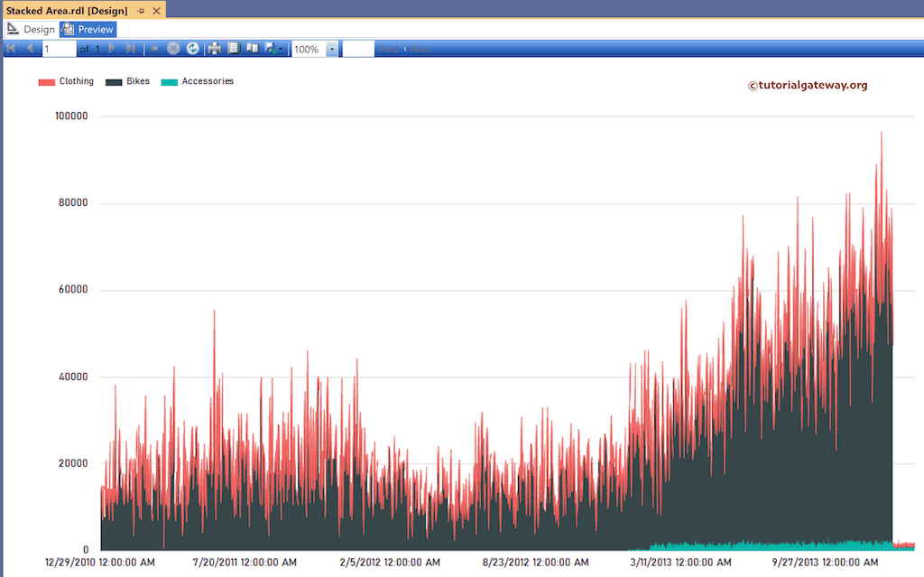This screenshot has height=577, width=924.
Task: Click the 12/29/2010 12:00:00 AM axis label
Action: [100, 563]
